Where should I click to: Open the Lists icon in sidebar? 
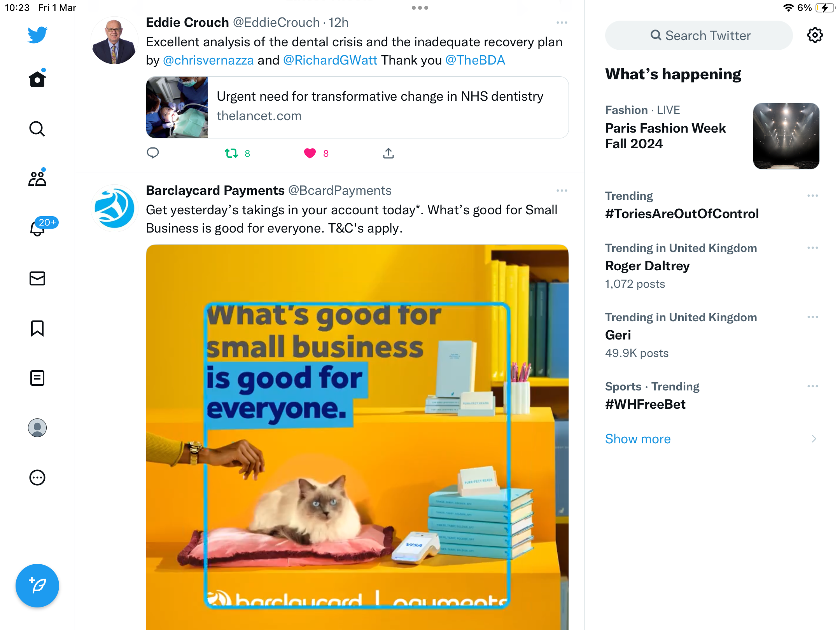coord(37,378)
